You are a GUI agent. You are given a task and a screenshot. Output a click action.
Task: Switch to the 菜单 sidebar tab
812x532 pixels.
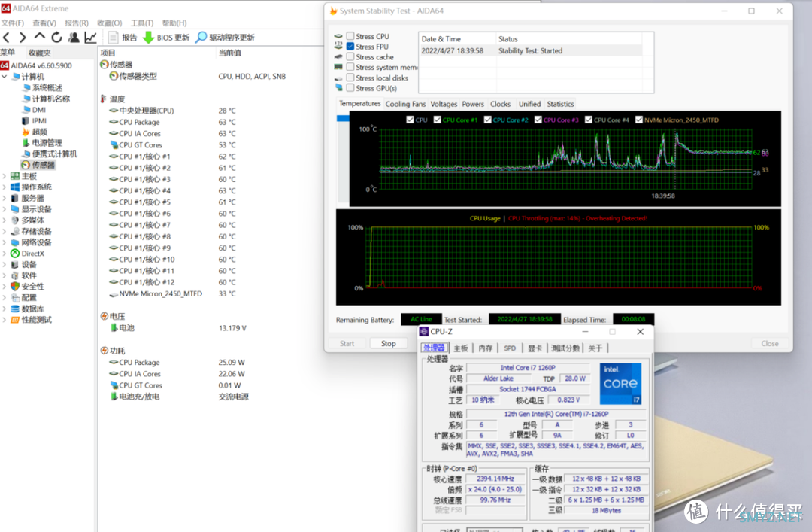tap(8, 53)
